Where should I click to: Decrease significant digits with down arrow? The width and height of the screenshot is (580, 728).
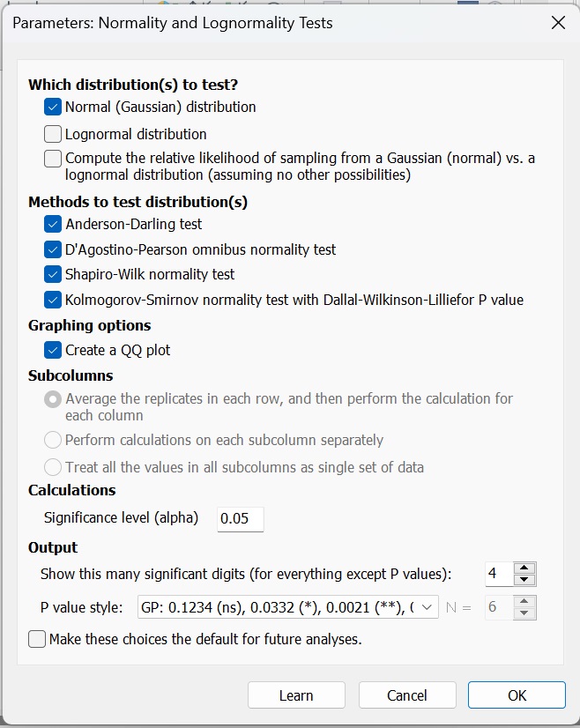coord(524,580)
